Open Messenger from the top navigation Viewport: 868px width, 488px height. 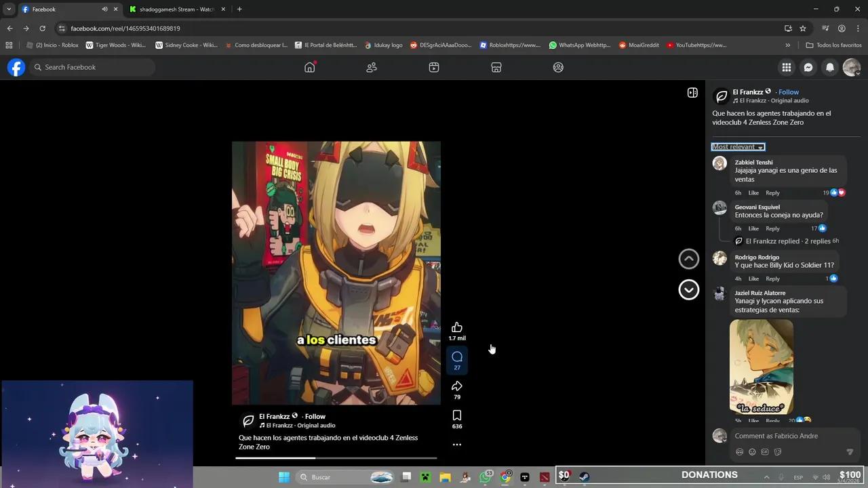point(808,67)
